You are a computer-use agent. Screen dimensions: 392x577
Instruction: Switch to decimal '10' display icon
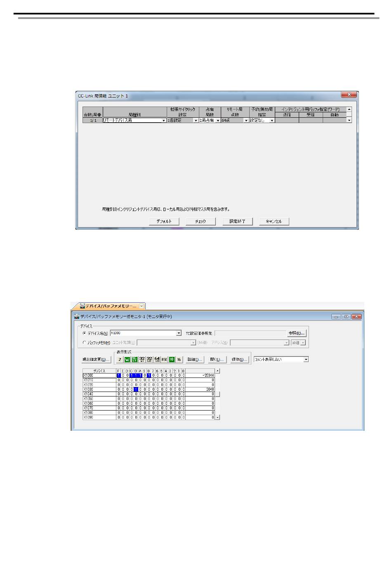[x=172, y=359]
